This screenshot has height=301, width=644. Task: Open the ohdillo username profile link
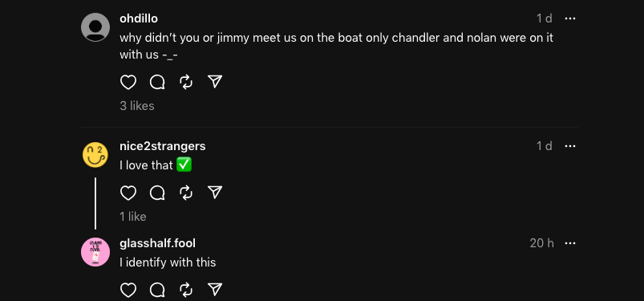(x=139, y=18)
